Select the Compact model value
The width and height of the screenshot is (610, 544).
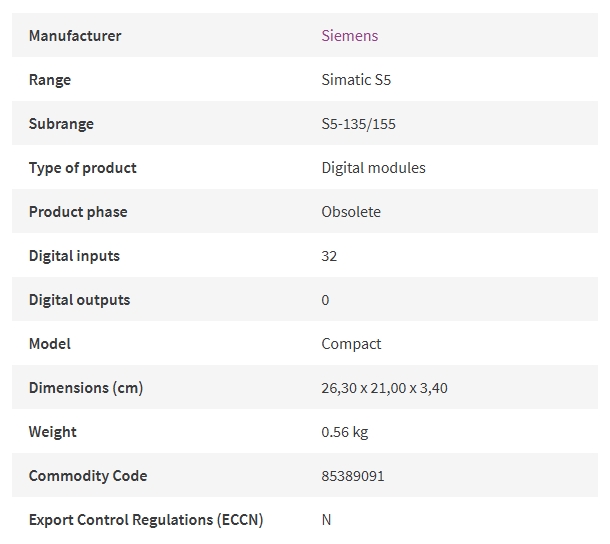(351, 344)
